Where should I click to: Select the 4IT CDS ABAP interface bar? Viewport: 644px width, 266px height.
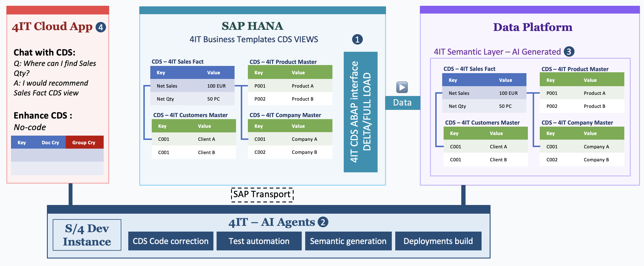click(x=360, y=111)
